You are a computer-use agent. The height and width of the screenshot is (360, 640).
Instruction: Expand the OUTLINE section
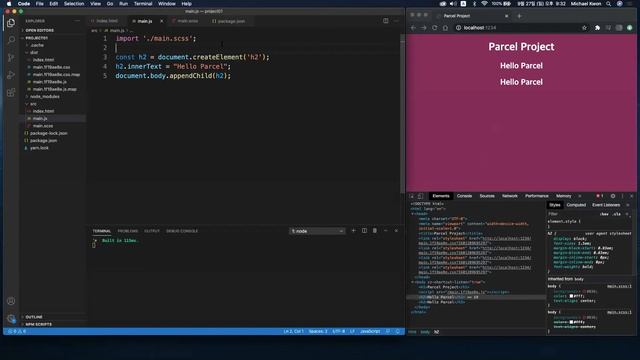click(34, 317)
